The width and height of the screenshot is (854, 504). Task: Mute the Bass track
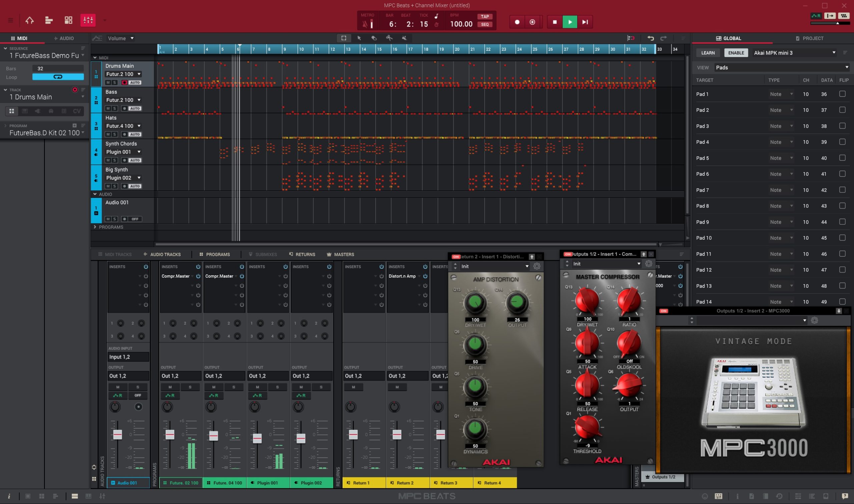108,108
